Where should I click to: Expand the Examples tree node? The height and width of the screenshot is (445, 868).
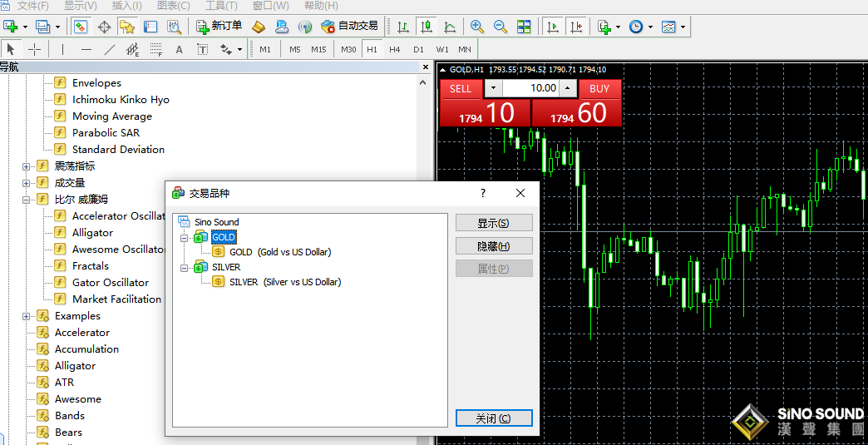(x=26, y=316)
